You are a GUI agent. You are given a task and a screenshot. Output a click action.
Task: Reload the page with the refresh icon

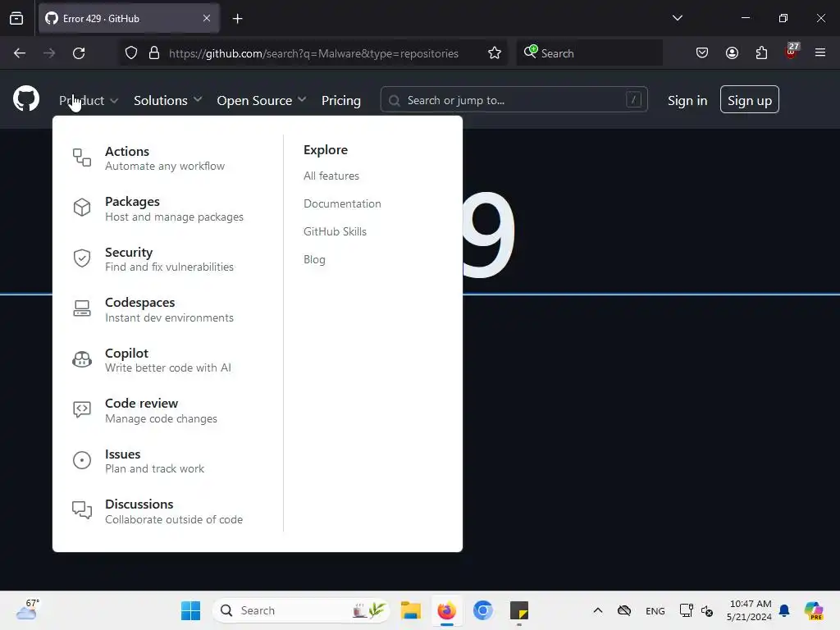coord(79,53)
